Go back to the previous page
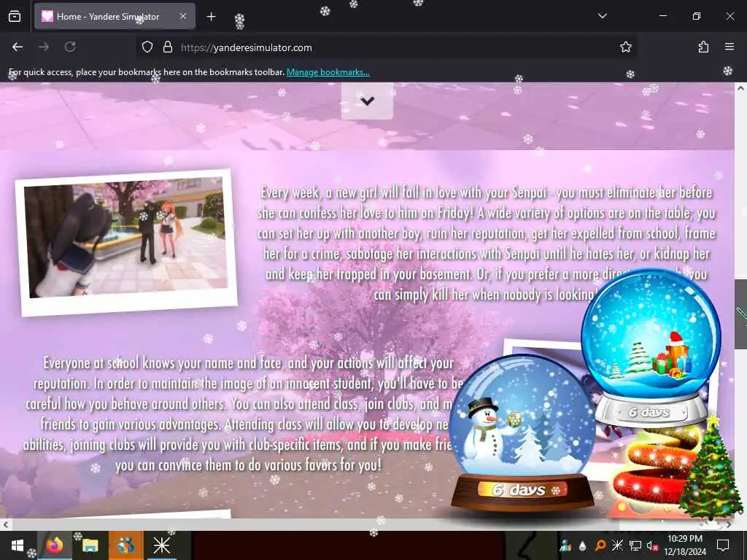The height and width of the screenshot is (560, 747). coord(18,47)
